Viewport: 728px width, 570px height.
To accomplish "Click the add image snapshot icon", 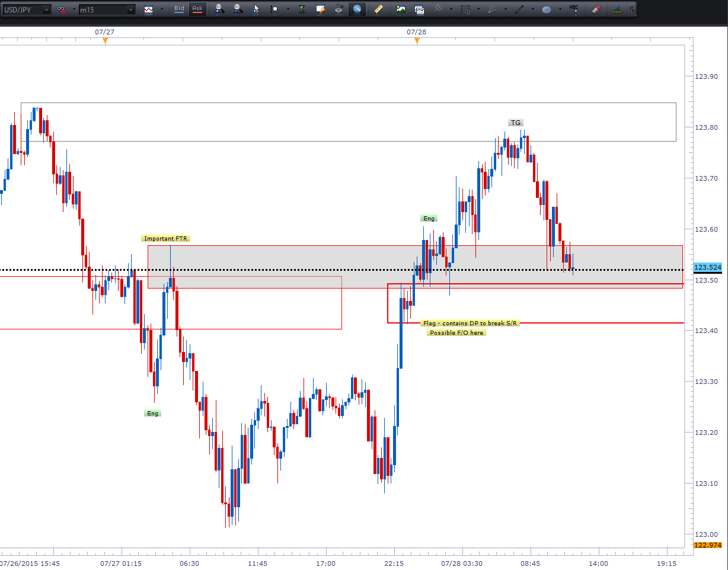I will [401, 9].
